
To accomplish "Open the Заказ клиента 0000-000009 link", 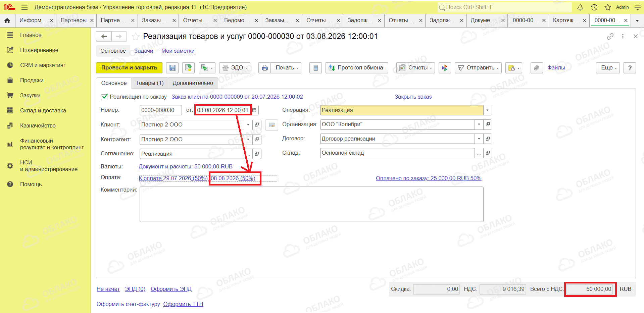I will pos(237,97).
